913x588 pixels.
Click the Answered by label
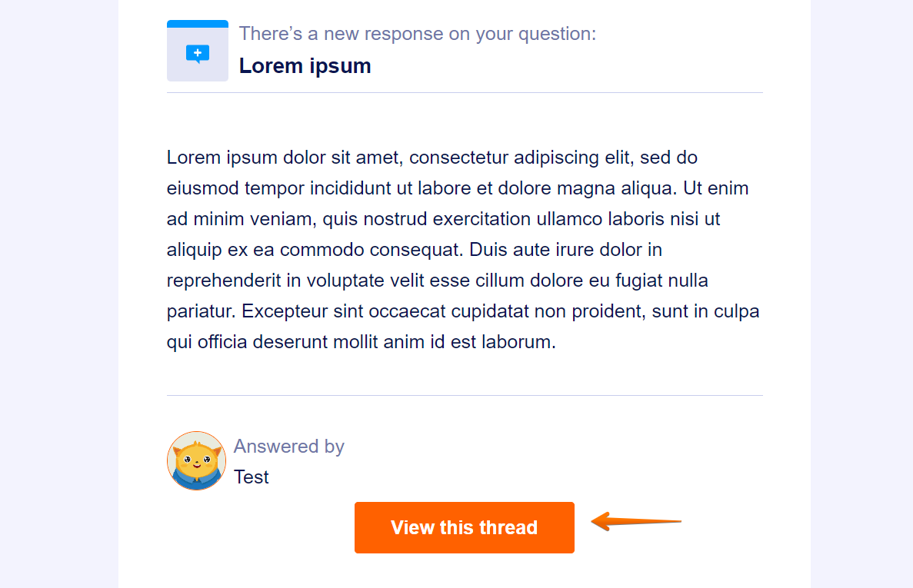point(288,447)
